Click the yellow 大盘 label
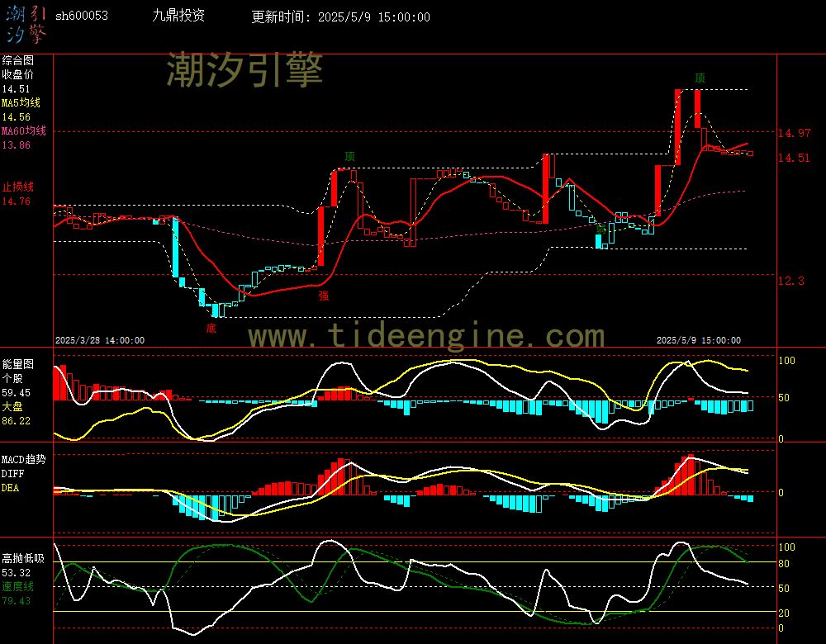This screenshot has width=826, height=644. 12,406
